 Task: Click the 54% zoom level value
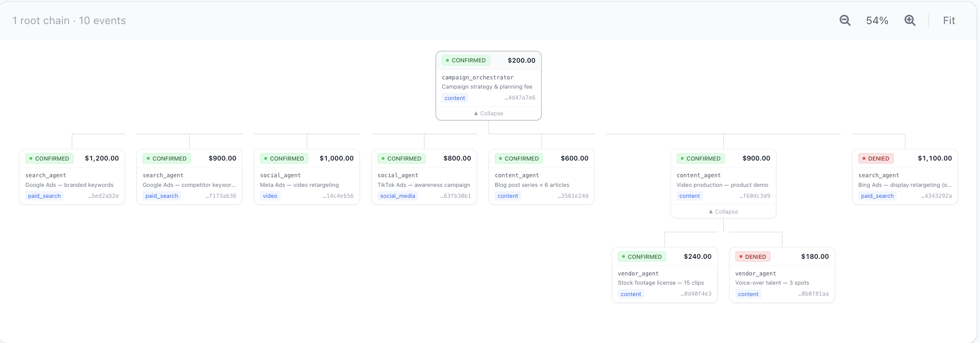click(877, 21)
